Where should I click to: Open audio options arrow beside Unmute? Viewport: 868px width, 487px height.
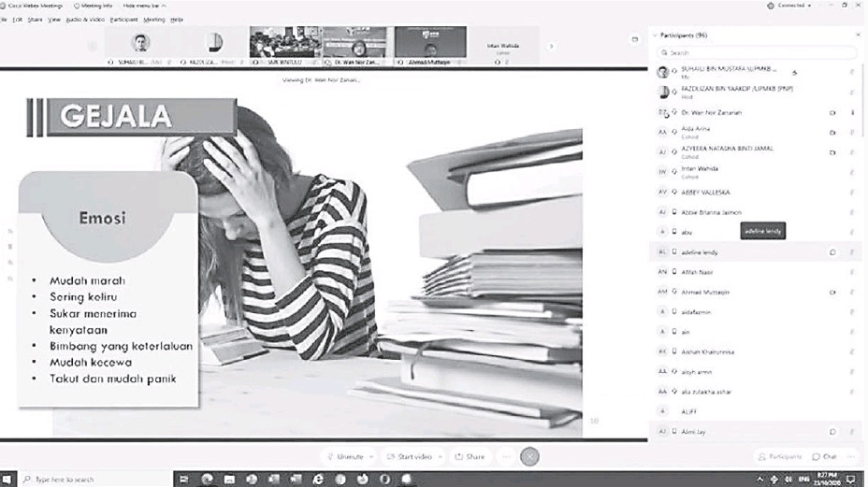(371, 456)
